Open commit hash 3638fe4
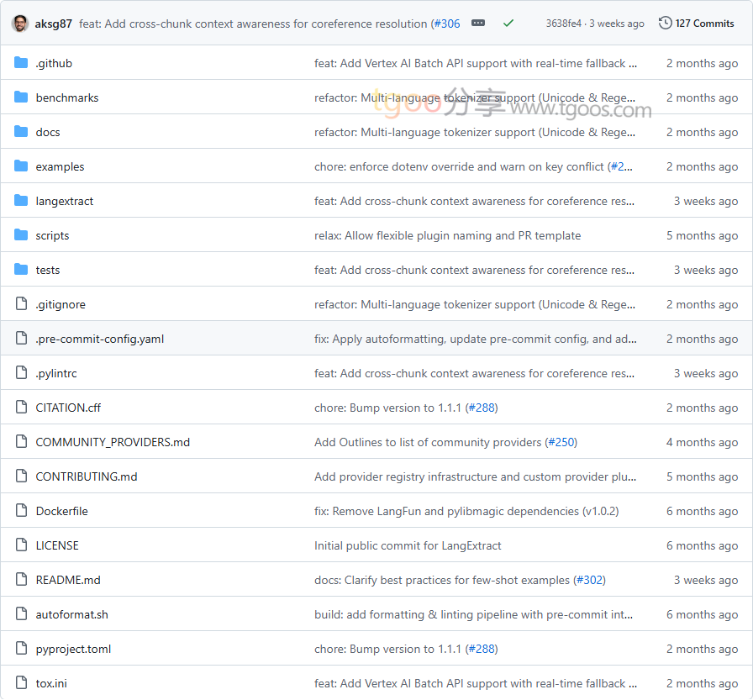753x700 pixels. click(563, 24)
